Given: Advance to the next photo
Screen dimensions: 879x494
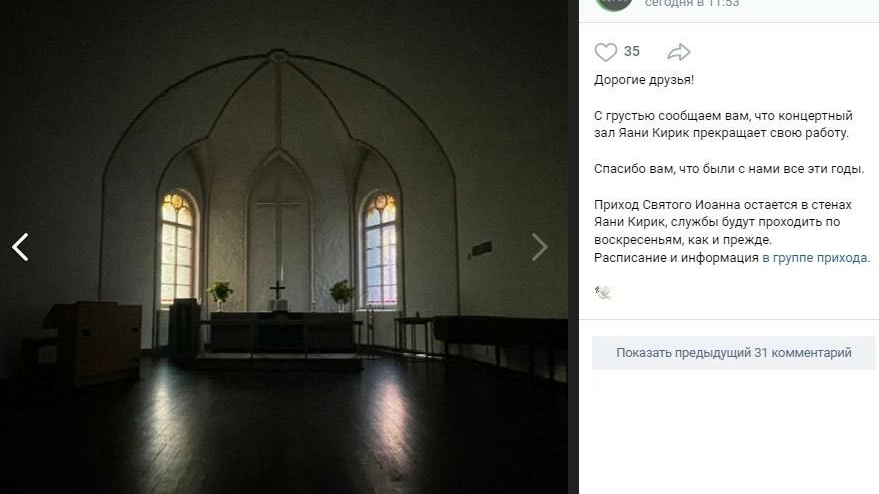Looking at the screenshot, I should point(539,247).
